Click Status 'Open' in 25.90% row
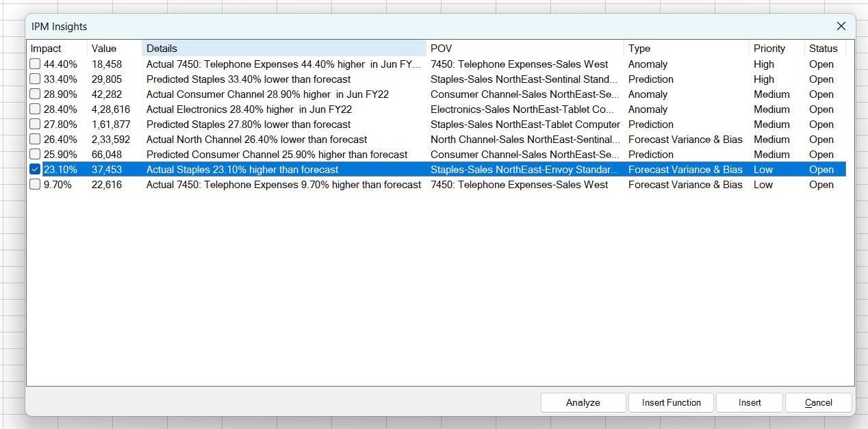The width and height of the screenshot is (868, 429). tap(821, 154)
